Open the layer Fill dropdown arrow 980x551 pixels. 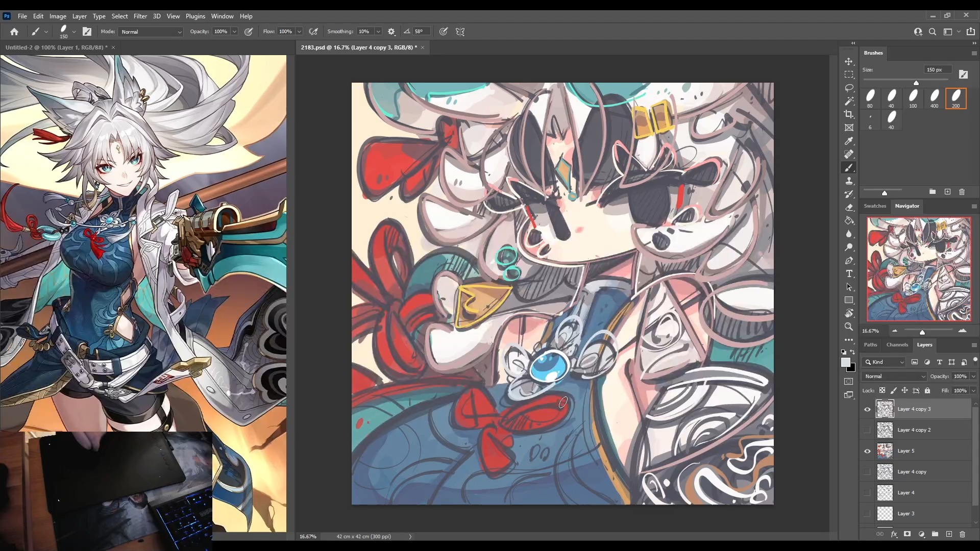[973, 391]
